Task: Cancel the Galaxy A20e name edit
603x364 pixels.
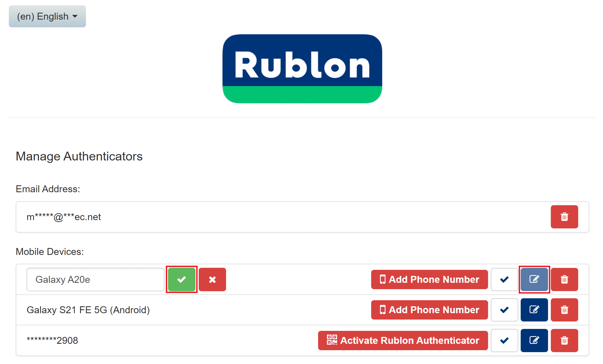Action: 212,279
